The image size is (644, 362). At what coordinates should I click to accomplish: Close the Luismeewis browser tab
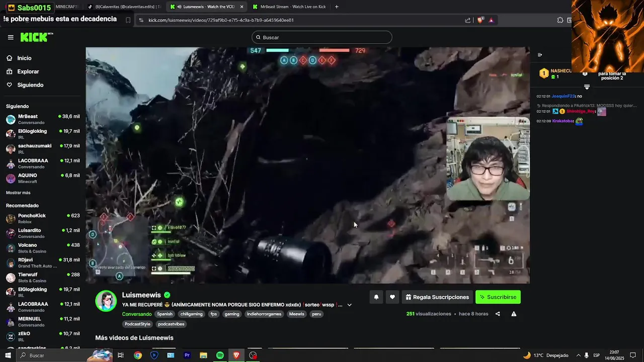click(242, 7)
